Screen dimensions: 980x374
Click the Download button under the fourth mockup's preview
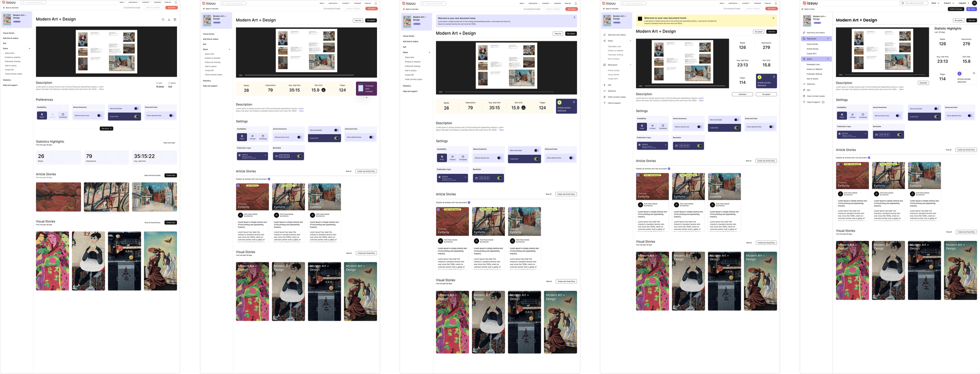point(742,94)
